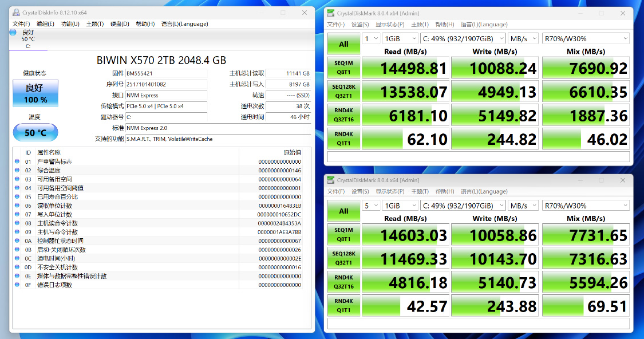This screenshot has height=339, width=644.
Task: Run RND4K Q32T16 test beside 4816.18
Action: pyautogui.click(x=344, y=282)
